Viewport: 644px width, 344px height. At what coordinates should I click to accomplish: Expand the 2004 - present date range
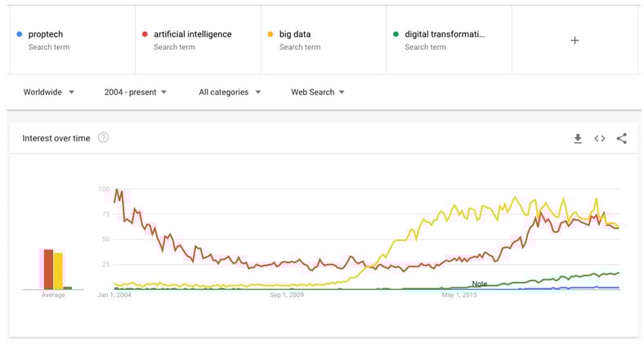pyautogui.click(x=135, y=92)
